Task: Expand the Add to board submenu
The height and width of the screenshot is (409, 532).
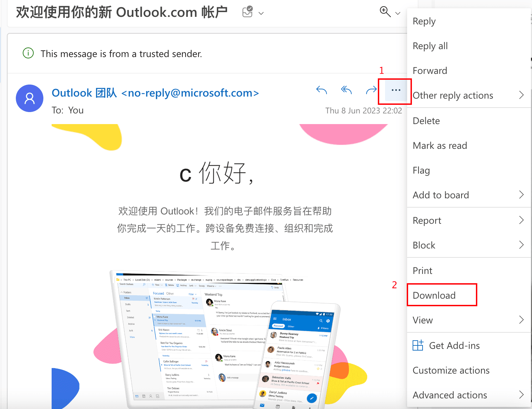Action: (469, 195)
